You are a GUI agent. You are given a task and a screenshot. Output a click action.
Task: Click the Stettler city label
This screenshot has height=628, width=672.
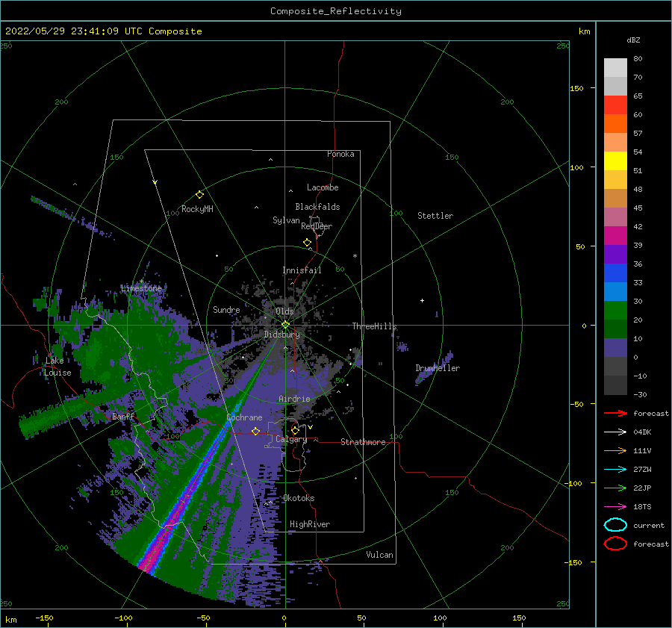coord(435,216)
